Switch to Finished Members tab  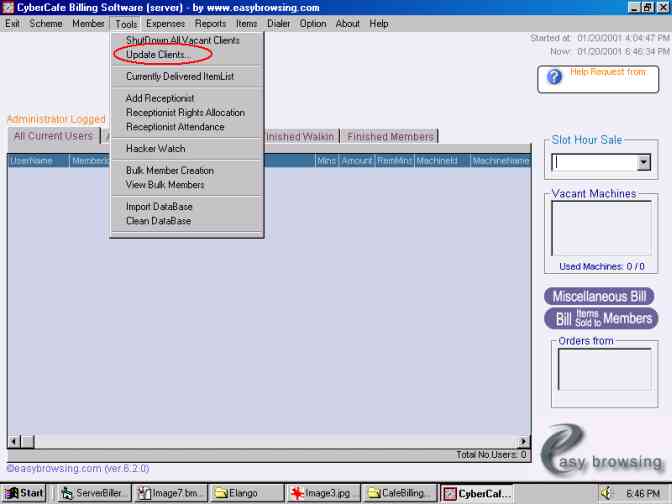(390, 137)
